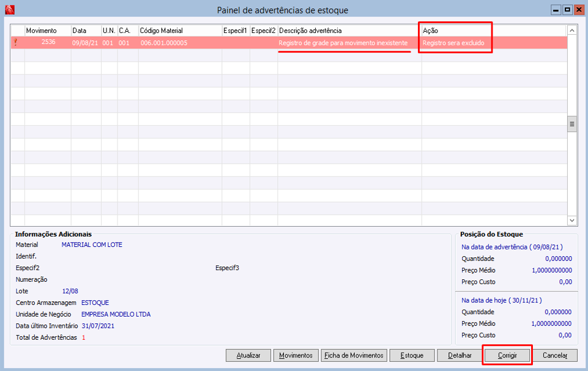Open Ficha de Movimentos
The image size is (588, 371).
(x=354, y=355)
